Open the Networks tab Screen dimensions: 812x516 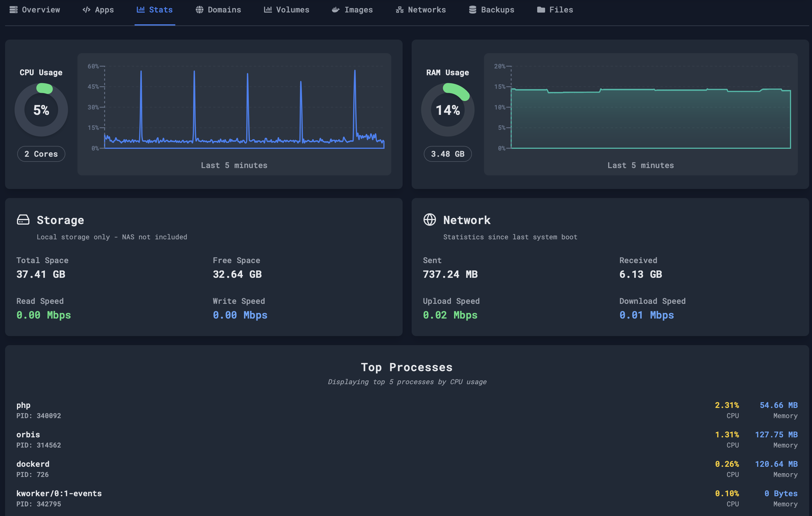point(421,10)
